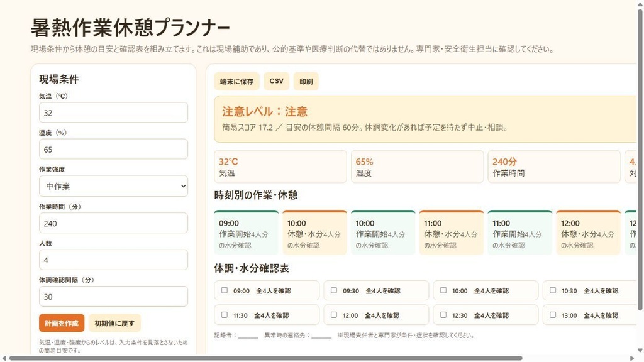
Task: Click the 時刻別の作業・休憩 heading
Action: click(256, 195)
